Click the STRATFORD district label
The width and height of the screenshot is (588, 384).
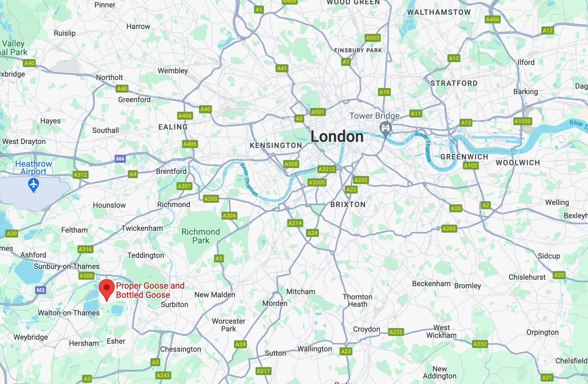pyautogui.click(x=454, y=83)
